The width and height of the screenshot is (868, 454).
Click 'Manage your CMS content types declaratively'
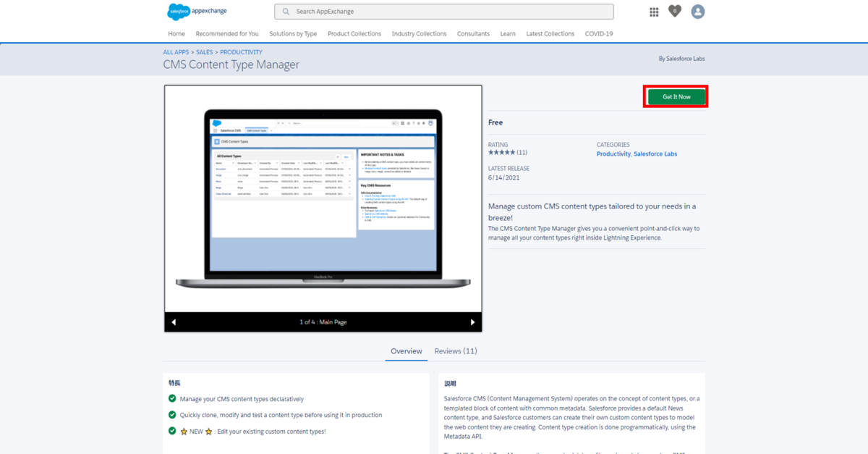242,399
